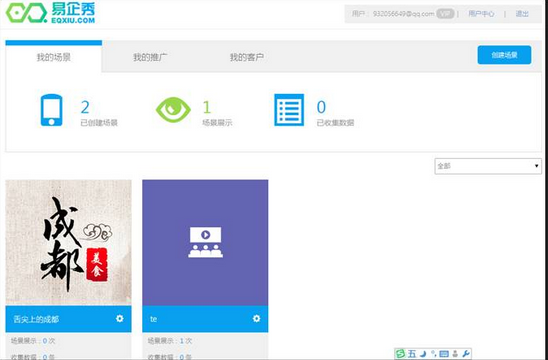This screenshot has width=548, height=360.
Task: Open the 舌尖上的成都 scene title
Action: click(x=36, y=319)
